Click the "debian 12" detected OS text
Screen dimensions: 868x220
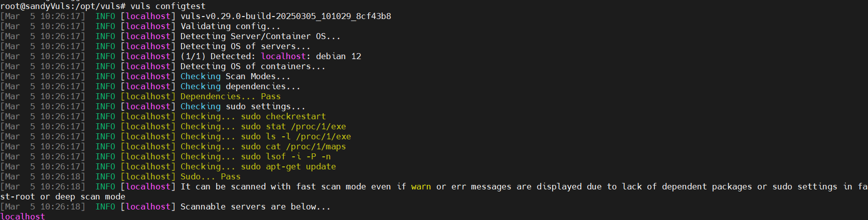tap(338, 56)
